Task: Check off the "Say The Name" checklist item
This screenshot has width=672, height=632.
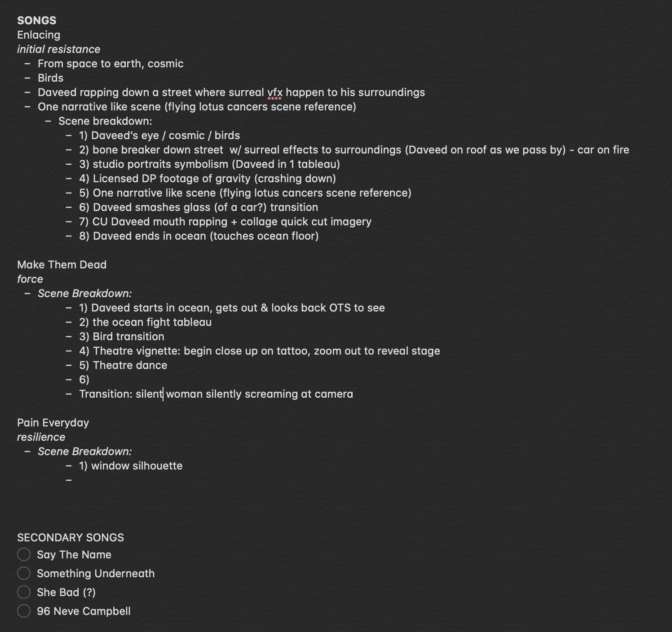Action: point(24,554)
